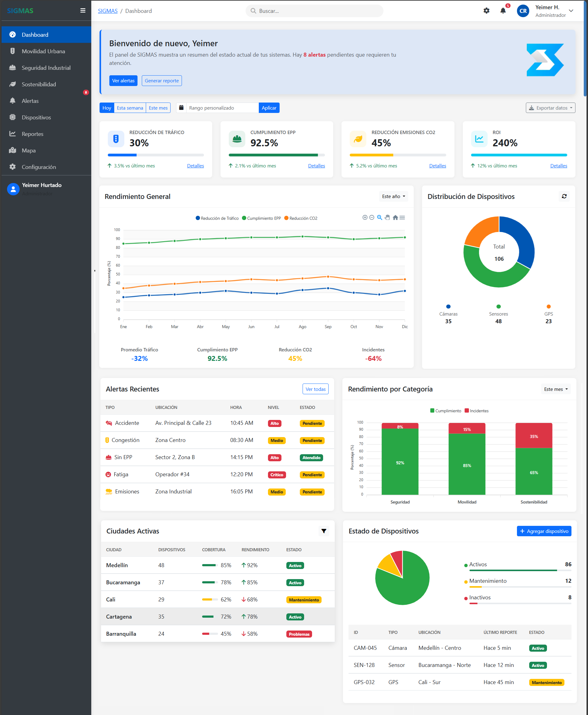The image size is (588, 715).
Task: Open Detalles link under ROI card
Action: 558,166
